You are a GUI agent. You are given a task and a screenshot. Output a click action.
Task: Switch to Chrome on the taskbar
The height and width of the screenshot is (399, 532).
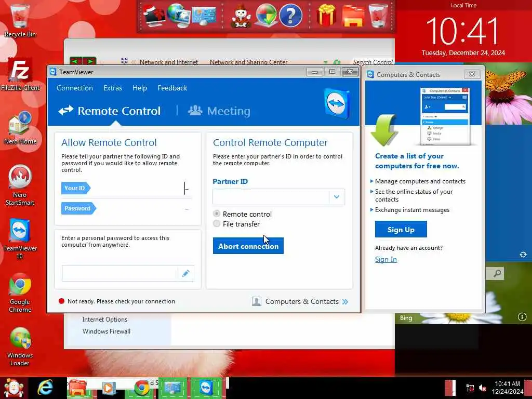pyautogui.click(x=142, y=388)
